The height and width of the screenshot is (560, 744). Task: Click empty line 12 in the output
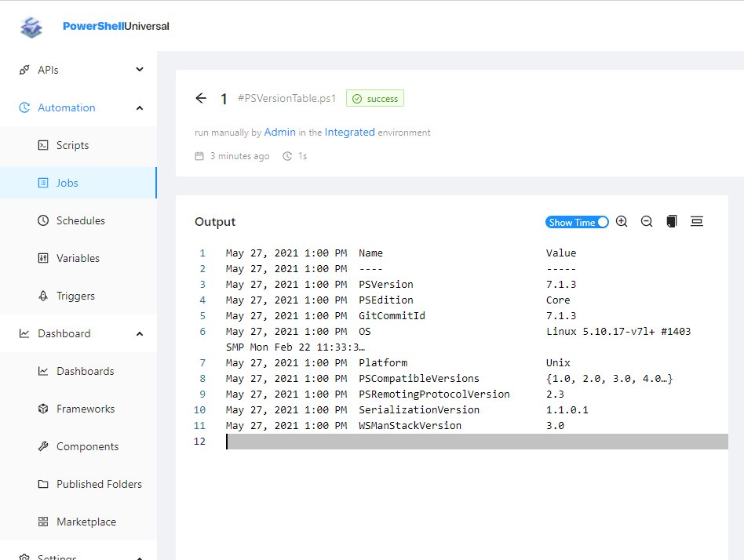[x=476, y=441]
